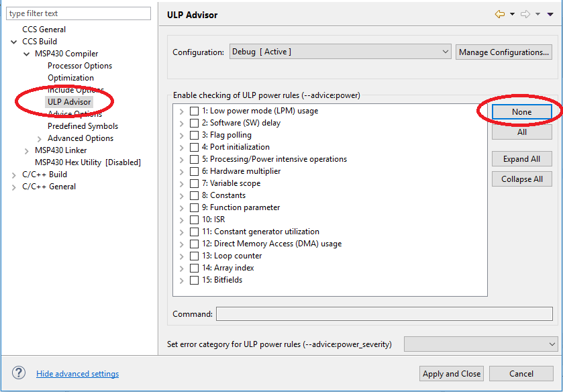
Task: Click the Expand All button
Action: [x=521, y=159]
